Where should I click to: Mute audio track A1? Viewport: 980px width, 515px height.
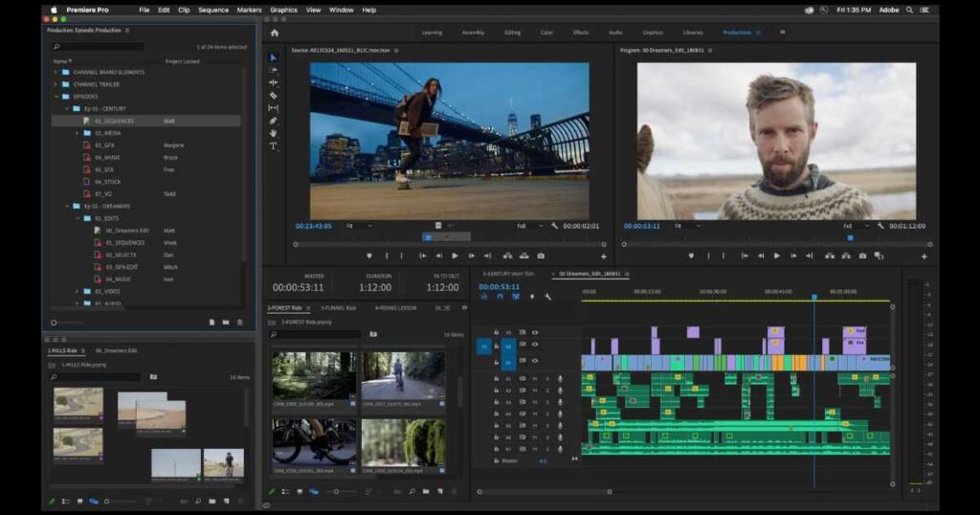click(535, 379)
